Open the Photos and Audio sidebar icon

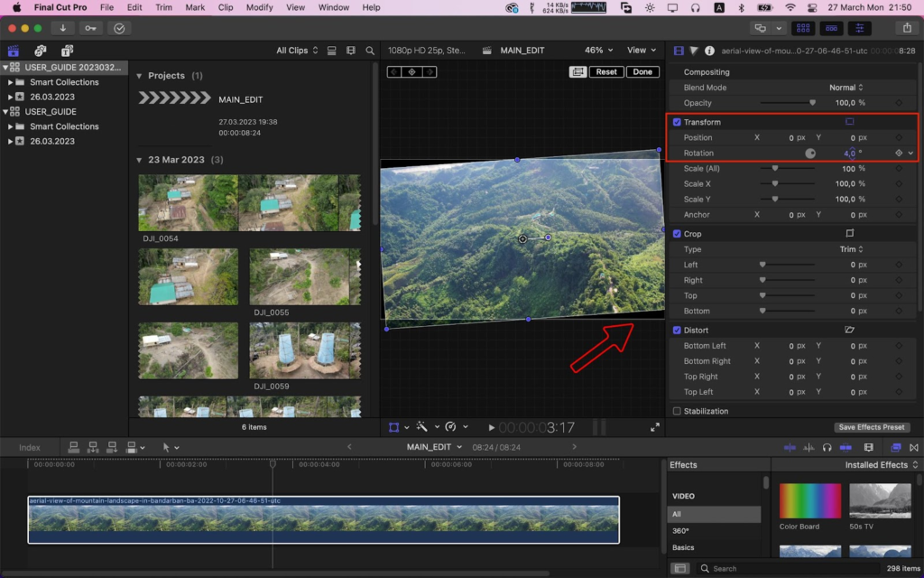point(40,51)
